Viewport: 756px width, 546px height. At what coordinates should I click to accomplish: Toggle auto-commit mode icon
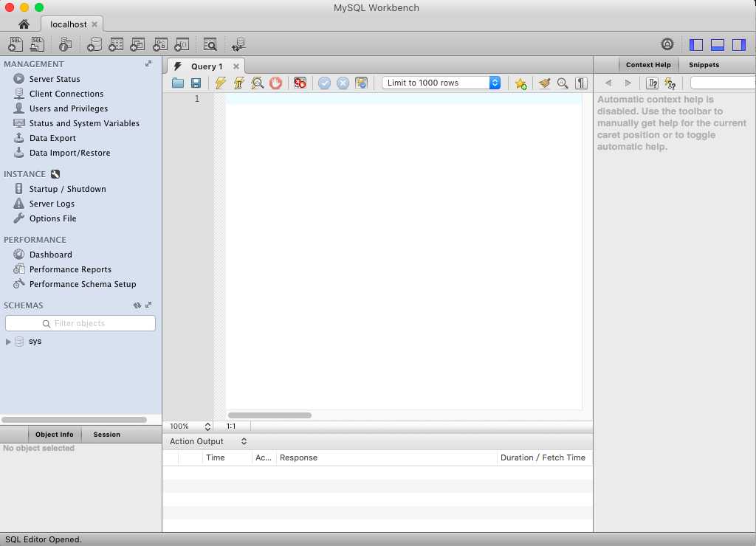point(361,83)
